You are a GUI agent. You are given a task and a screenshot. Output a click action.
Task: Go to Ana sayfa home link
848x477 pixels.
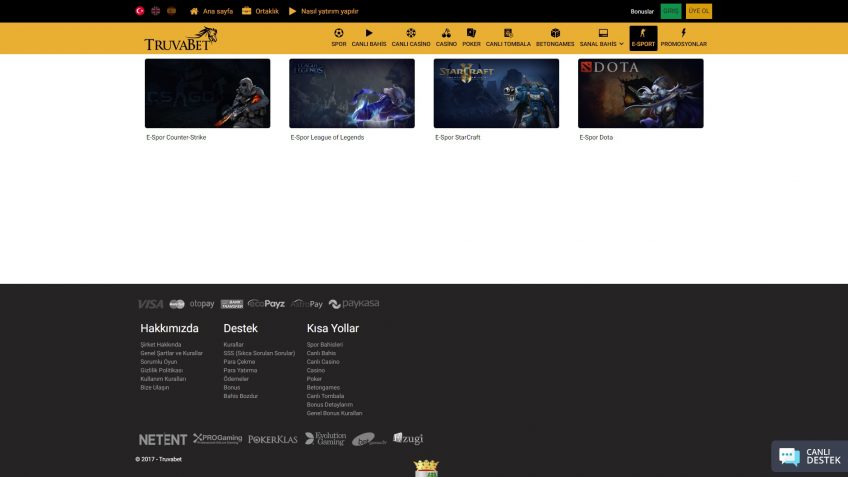(x=211, y=11)
